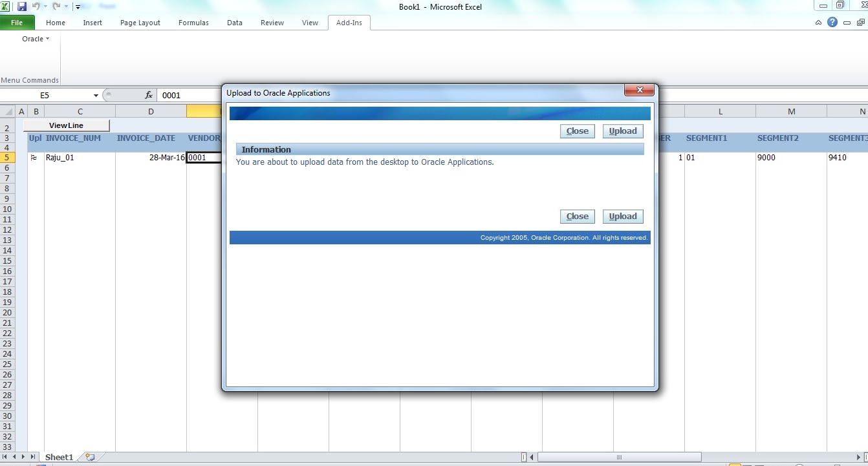The width and height of the screenshot is (868, 466).
Task: Collapse the ribbon with the caret icon
Action: [818, 23]
